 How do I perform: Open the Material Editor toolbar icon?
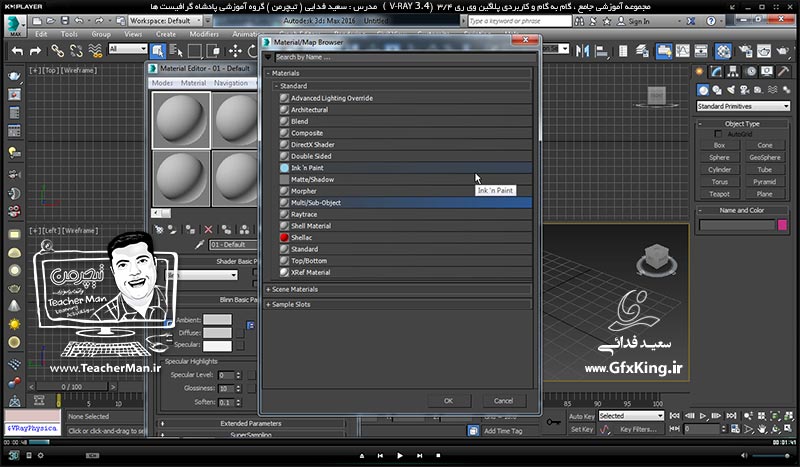click(x=723, y=51)
